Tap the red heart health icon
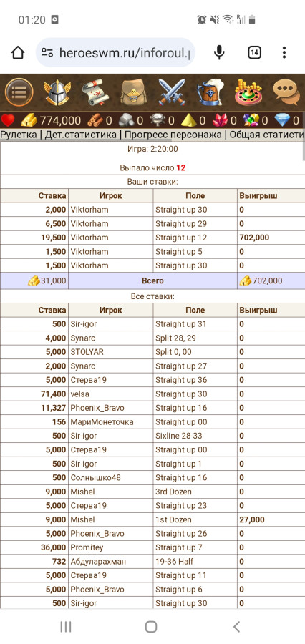This screenshot has height=644, width=305. (7, 121)
